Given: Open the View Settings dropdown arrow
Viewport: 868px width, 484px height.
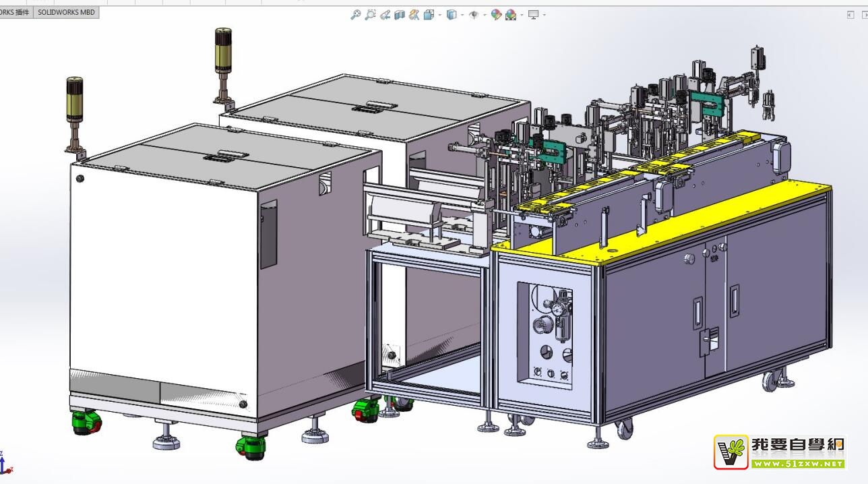Looking at the screenshot, I should coord(544,15).
